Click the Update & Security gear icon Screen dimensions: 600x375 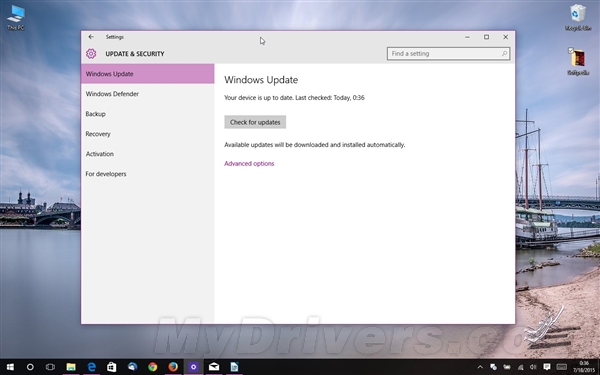[x=91, y=54]
